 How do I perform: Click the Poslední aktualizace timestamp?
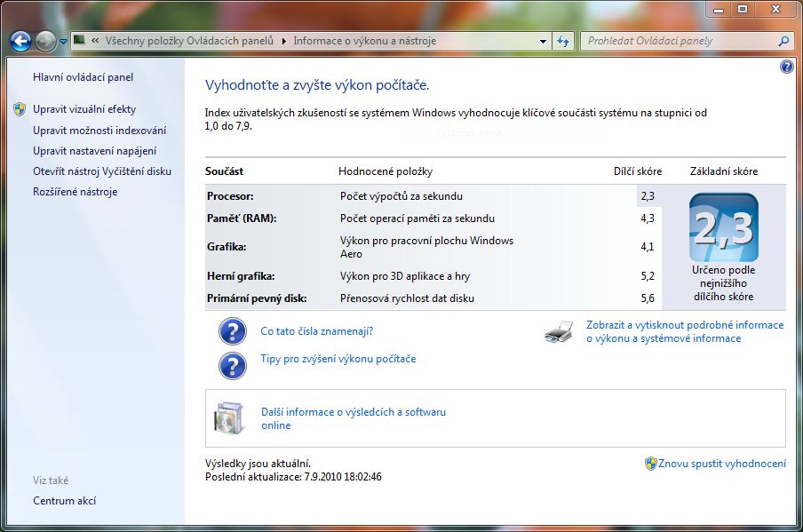coord(293,477)
